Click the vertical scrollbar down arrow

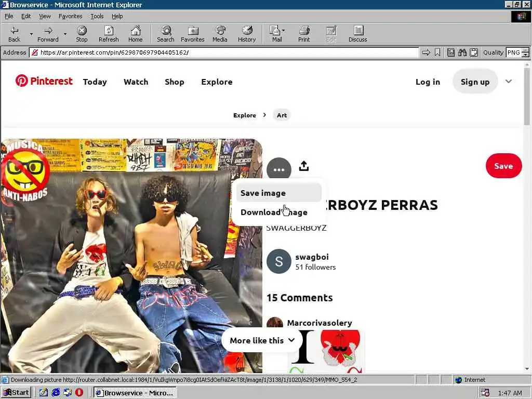tap(527, 368)
